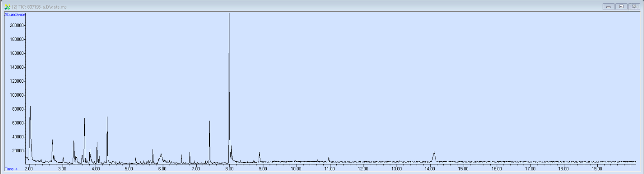The width and height of the screenshot is (644, 174).
Task: Select the small peak near 10.97 minutes
Action: (329, 159)
